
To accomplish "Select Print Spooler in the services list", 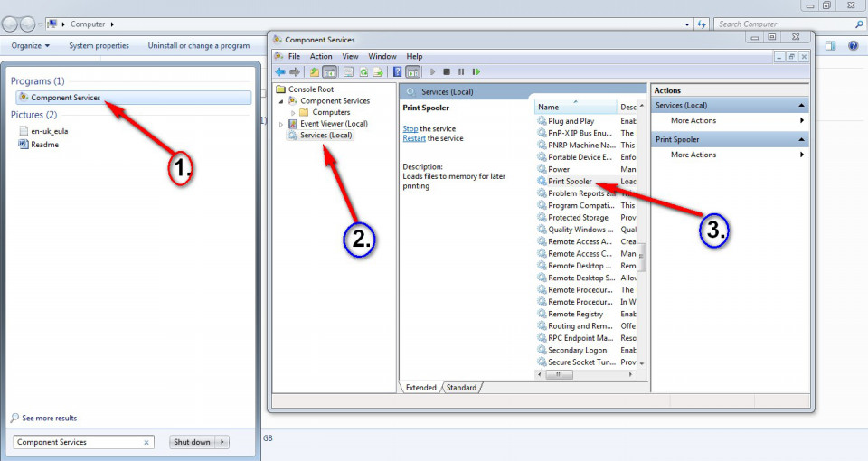I will 570,182.
